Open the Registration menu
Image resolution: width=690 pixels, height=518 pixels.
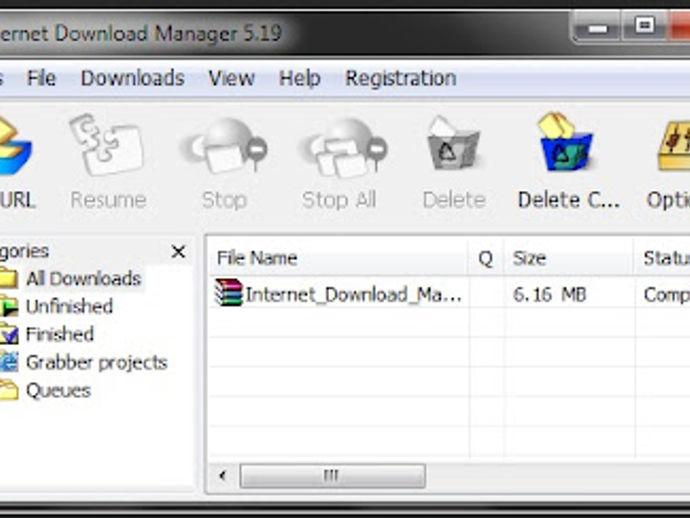point(401,78)
